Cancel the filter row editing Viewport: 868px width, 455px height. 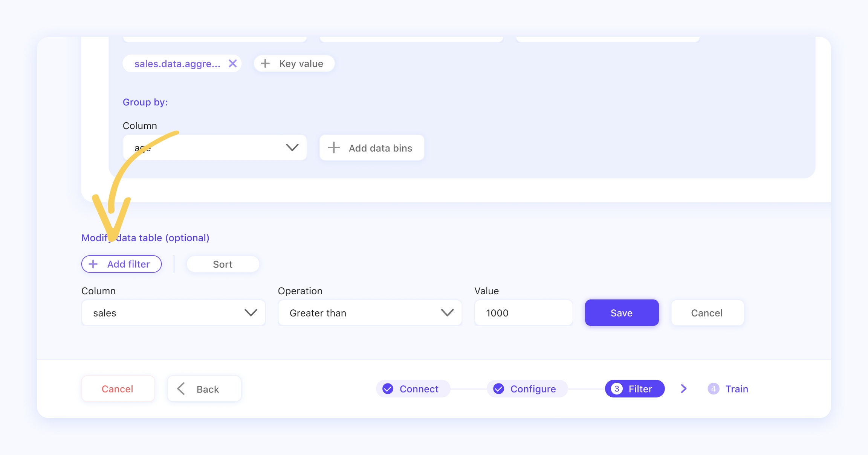click(x=707, y=313)
